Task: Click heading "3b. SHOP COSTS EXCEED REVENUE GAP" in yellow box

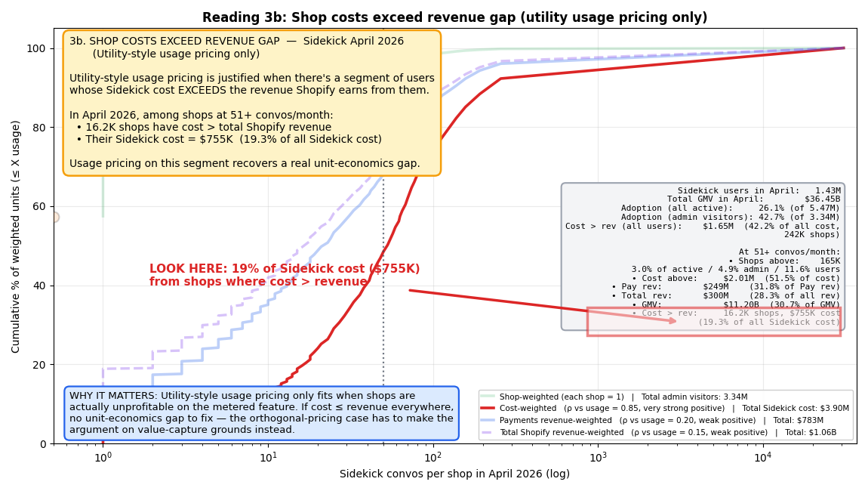Action: click(174, 41)
